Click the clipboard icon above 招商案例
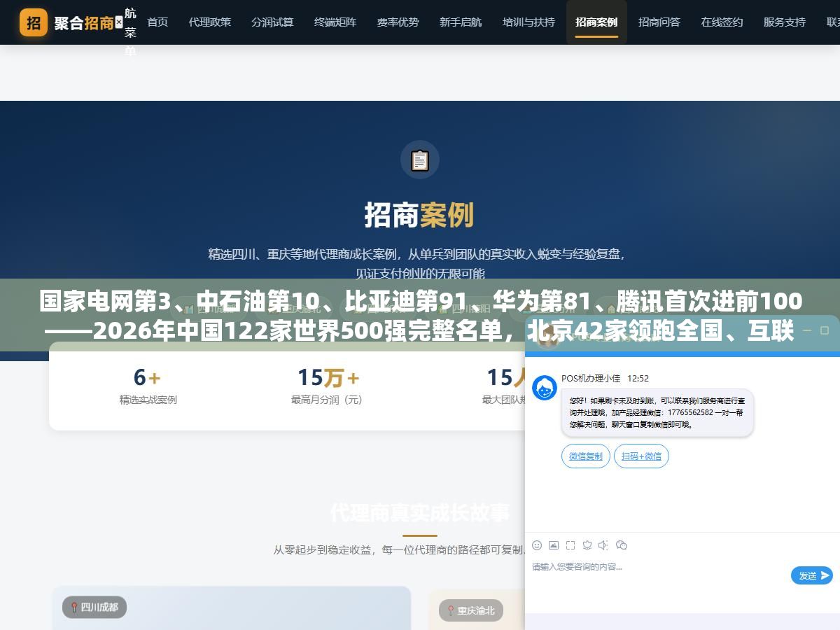The height and width of the screenshot is (630, 840). click(x=420, y=160)
